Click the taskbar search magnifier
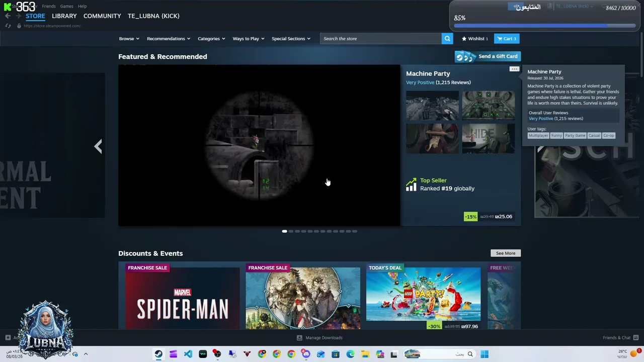The height and width of the screenshot is (362, 644). [470, 354]
